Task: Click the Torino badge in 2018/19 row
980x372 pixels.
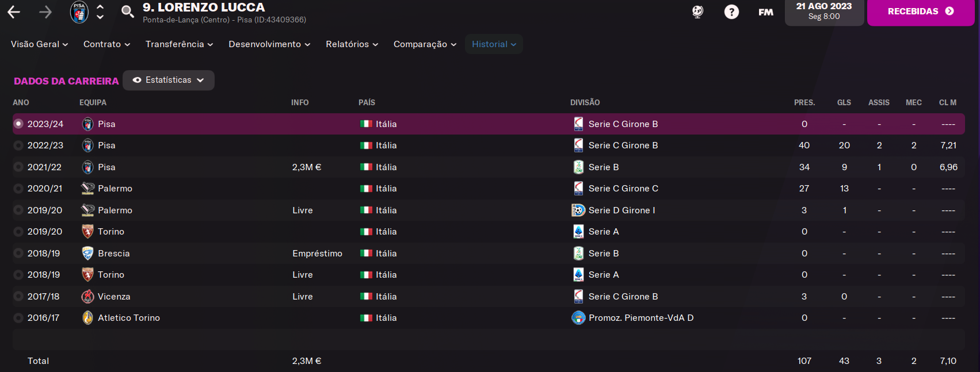Action: pos(87,275)
